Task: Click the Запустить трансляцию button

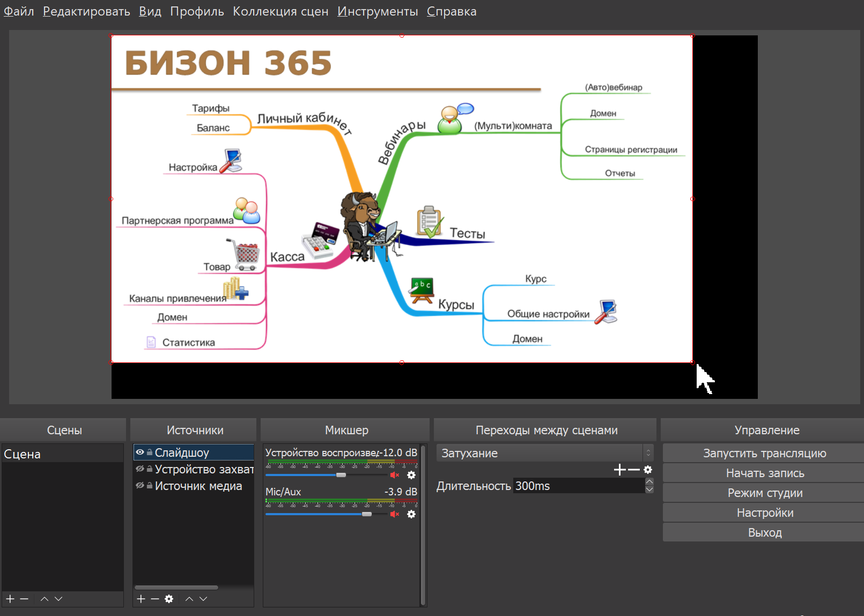Action: tap(764, 453)
